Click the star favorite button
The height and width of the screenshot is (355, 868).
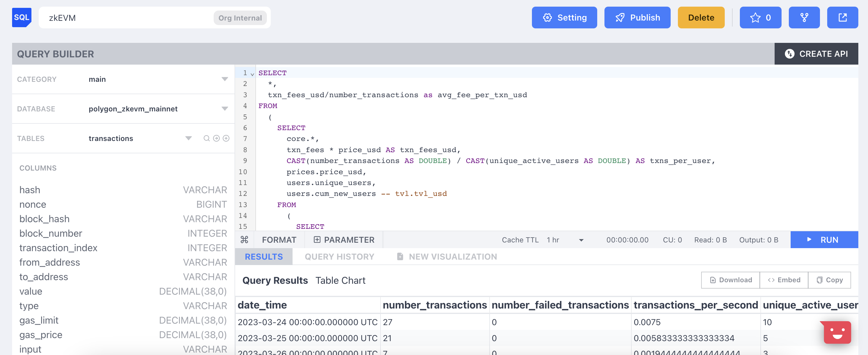[x=760, y=18]
